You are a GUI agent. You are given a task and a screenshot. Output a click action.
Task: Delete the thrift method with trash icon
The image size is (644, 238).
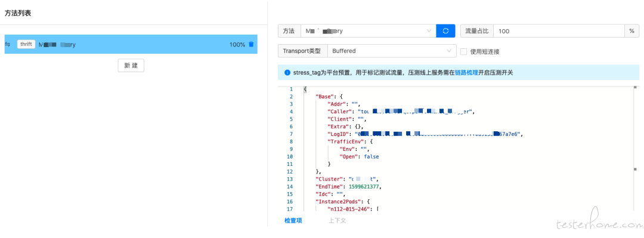252,44
